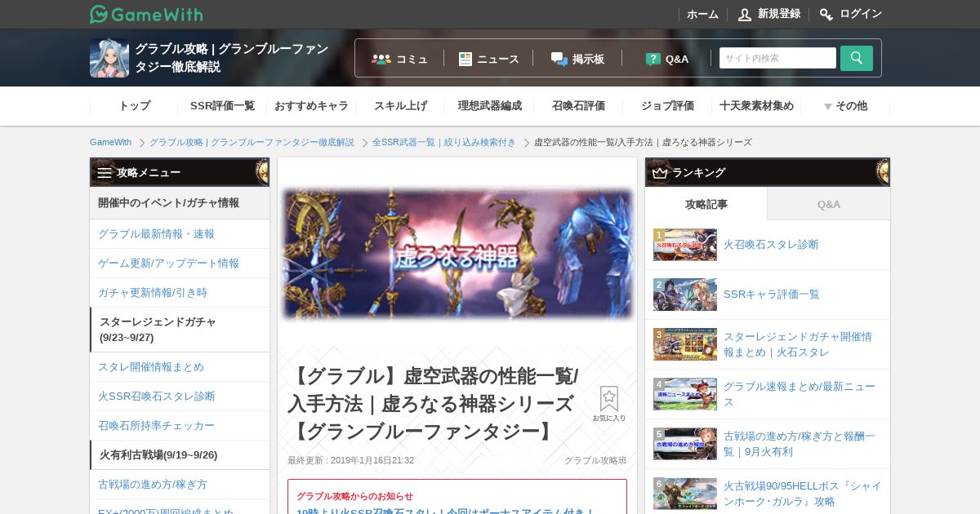Click rank 2 SSRキャラ評価一覧 thumbnail

pos(685,295)
